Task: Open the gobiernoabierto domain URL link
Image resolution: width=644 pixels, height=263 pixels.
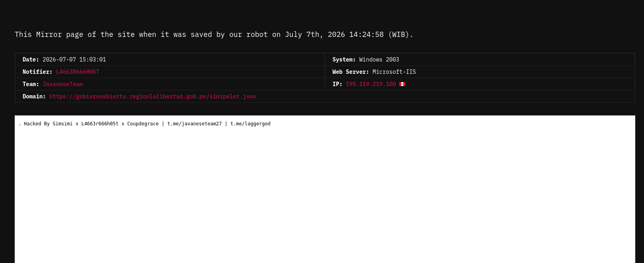Action: (153, 96)
